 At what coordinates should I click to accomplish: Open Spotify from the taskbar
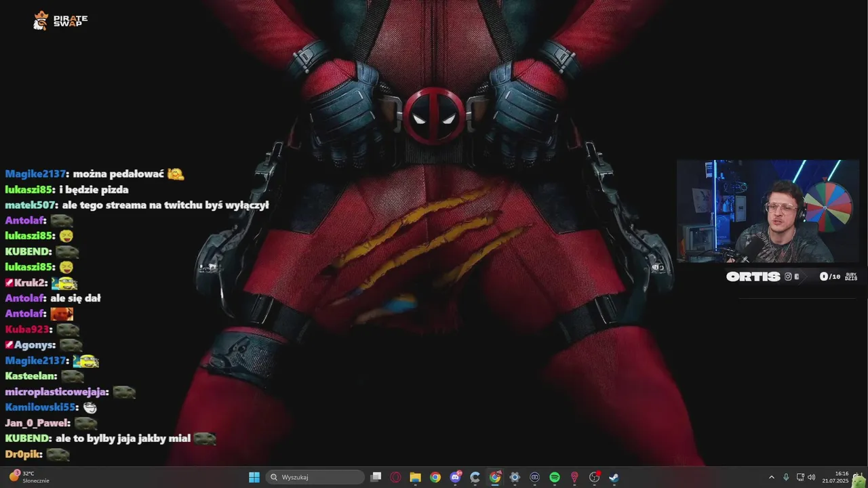[x=555, y=477]
